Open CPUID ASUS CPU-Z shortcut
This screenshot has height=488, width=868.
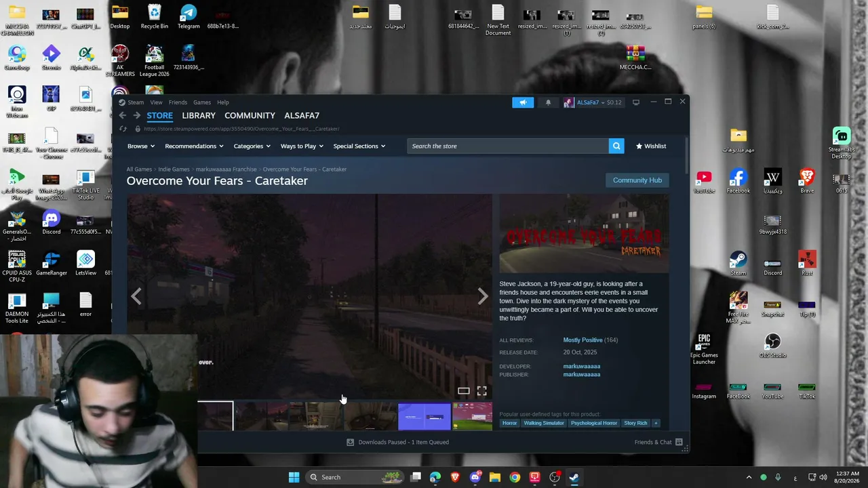17,266
